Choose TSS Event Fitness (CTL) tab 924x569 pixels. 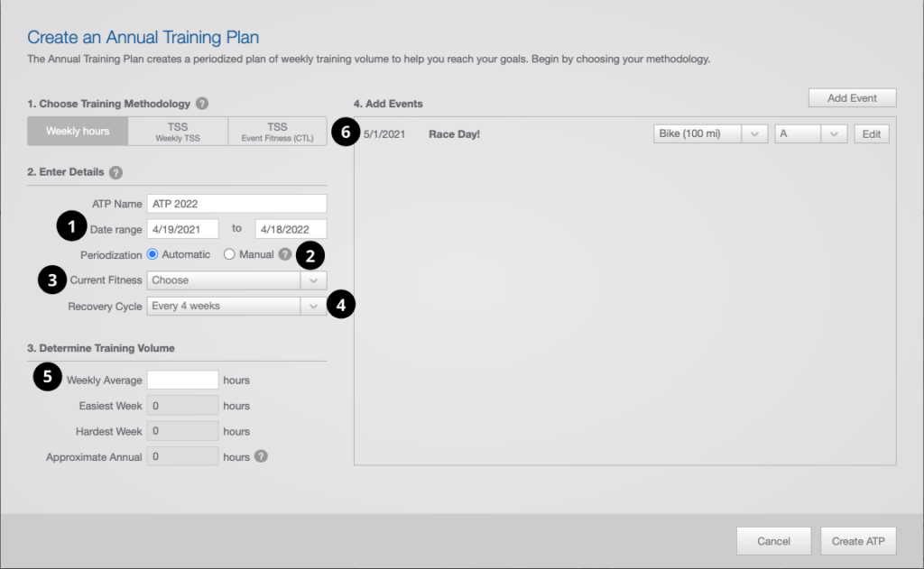coord(277,132)
